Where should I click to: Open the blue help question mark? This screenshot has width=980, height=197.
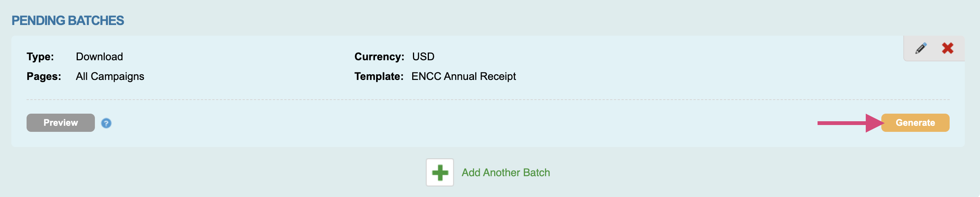pyautogui.click(x=106, y=123)
